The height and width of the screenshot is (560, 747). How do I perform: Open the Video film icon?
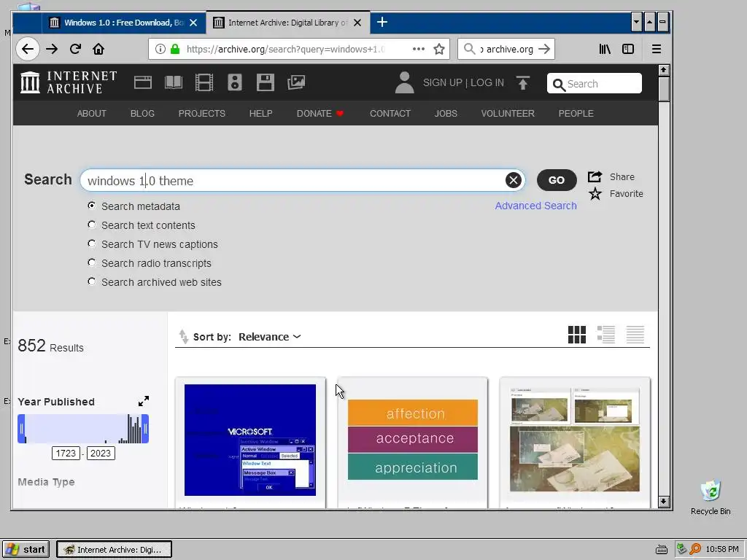pyautogui.click(x=204, y=82)
